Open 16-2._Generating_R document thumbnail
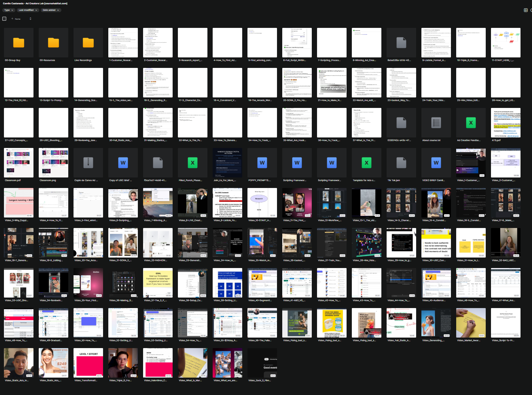Screen dimensions: 532x395 (158, 83)
